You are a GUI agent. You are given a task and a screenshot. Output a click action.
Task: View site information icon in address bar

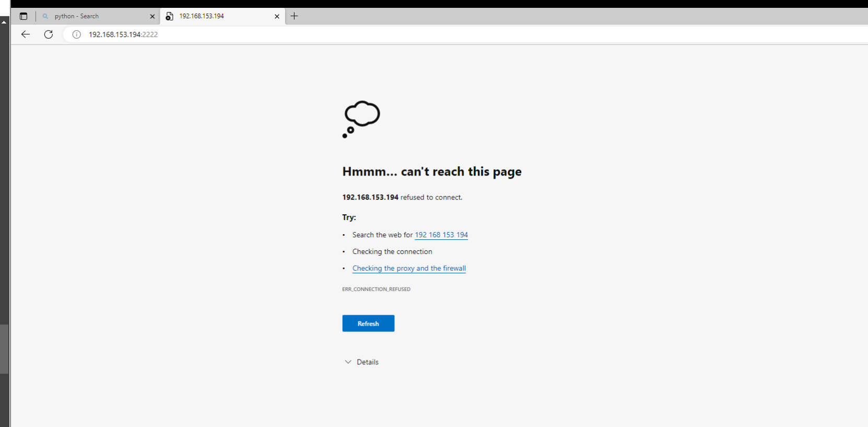[x=77, y=34]
